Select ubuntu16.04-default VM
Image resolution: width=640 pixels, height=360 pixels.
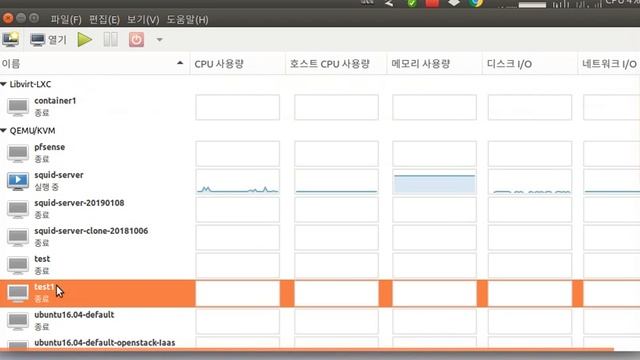click(320, 321)
